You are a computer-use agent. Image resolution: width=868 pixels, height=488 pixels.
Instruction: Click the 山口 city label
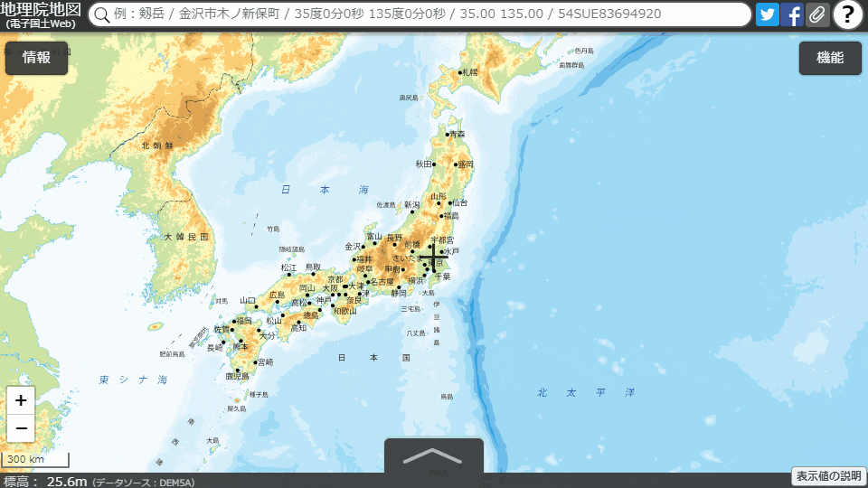248,300
